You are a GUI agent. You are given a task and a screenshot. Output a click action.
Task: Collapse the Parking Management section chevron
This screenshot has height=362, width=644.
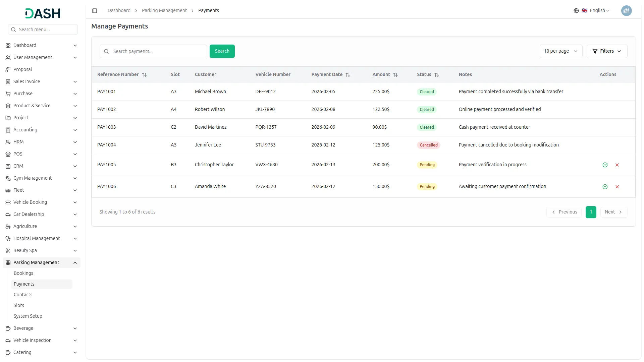(75, 263)
